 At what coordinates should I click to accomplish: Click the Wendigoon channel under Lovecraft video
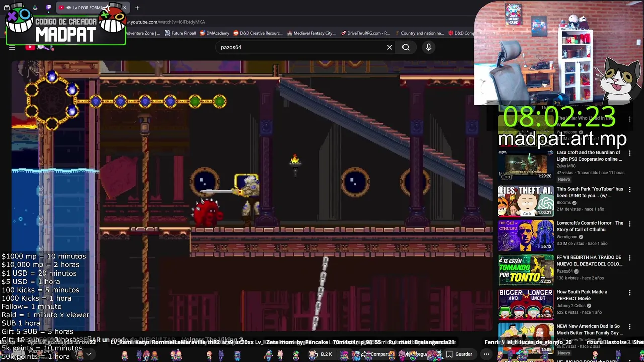click(x=567, y=237)
